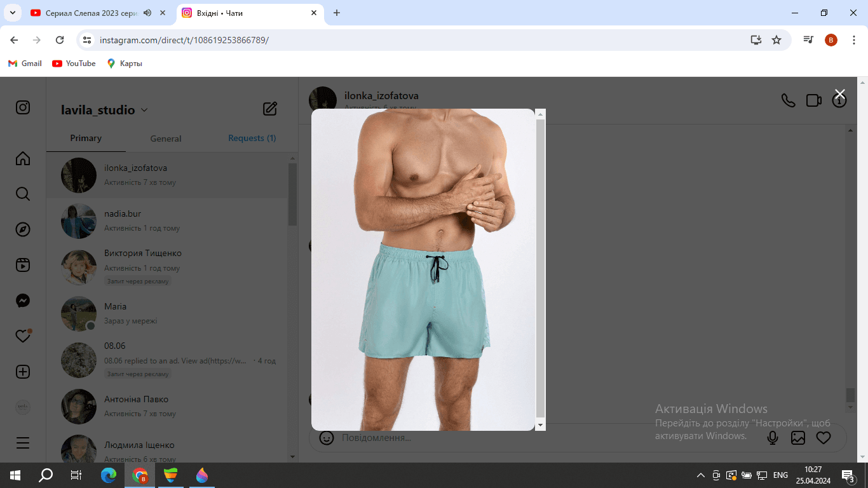Bookmark this page with the star
The height and width of the screenshot is (488, 868).
click(776, 40)
